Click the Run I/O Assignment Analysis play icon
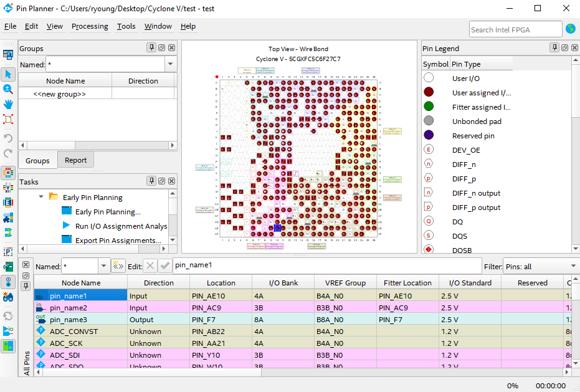The image size is (580, 392). click(x=67, y=226)
